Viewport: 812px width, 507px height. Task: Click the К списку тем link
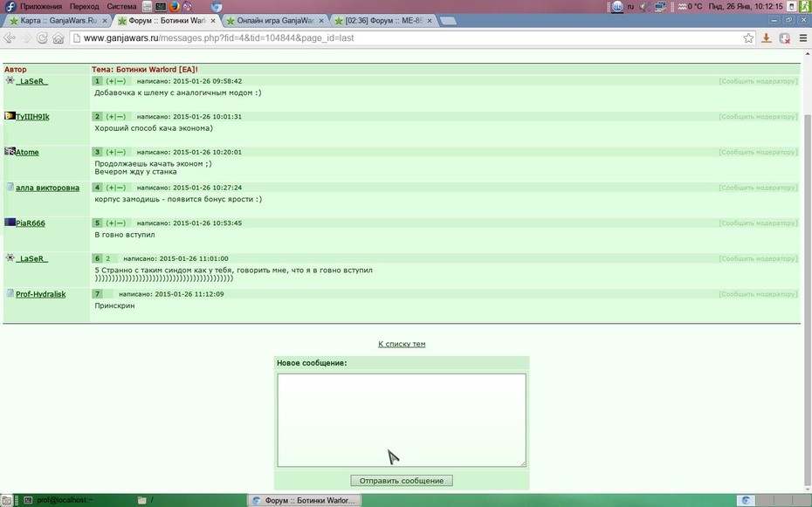tap(402, 344)
